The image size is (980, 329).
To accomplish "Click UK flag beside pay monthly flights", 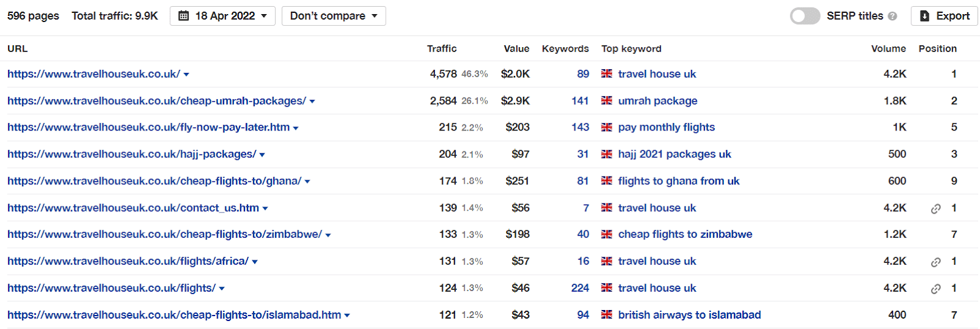I will point(606,127).
